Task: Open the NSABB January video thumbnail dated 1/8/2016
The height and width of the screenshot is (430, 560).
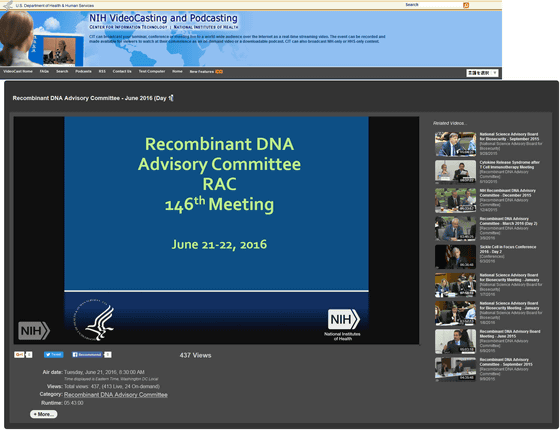Action: pos(455,313)
